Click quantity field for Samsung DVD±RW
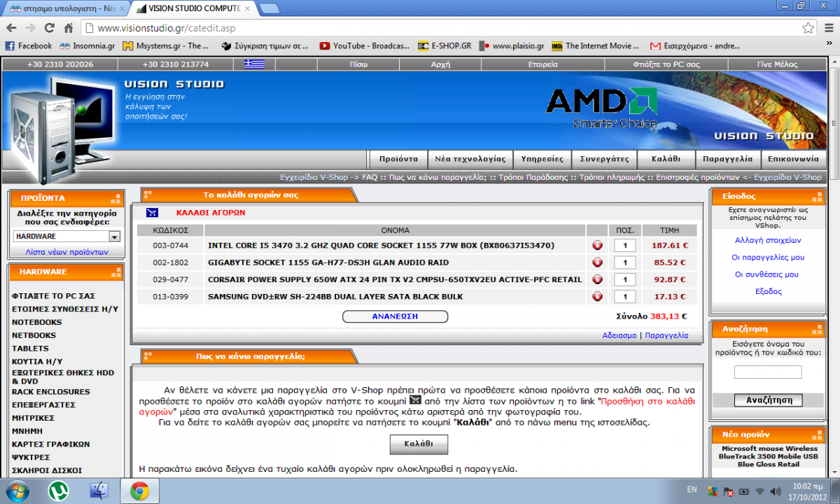 pyautogui.click(x=625, y=297)
